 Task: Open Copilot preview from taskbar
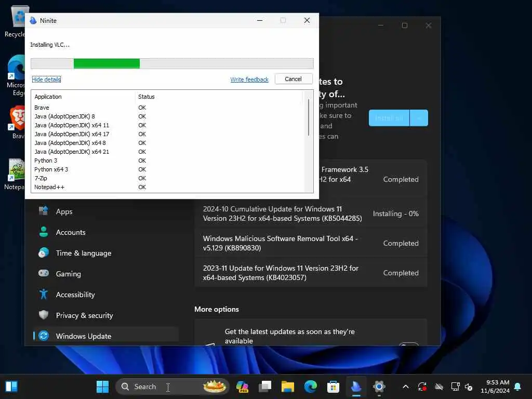(242, 387)
